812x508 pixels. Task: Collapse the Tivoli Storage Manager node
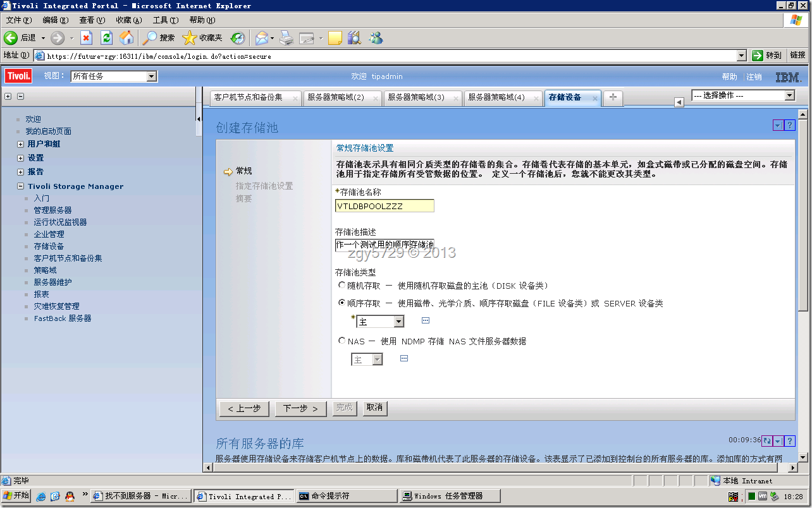(21, 186)
